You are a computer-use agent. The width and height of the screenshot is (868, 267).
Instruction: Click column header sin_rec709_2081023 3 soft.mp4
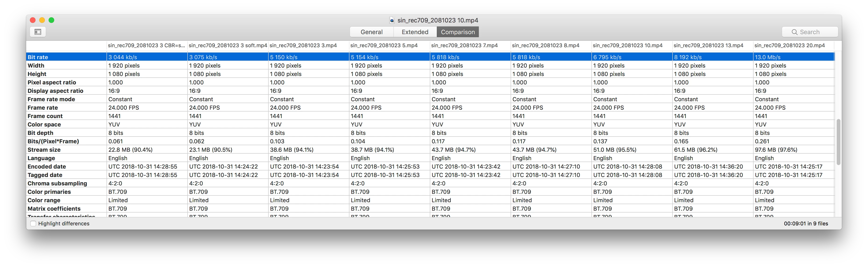[228, 46]
